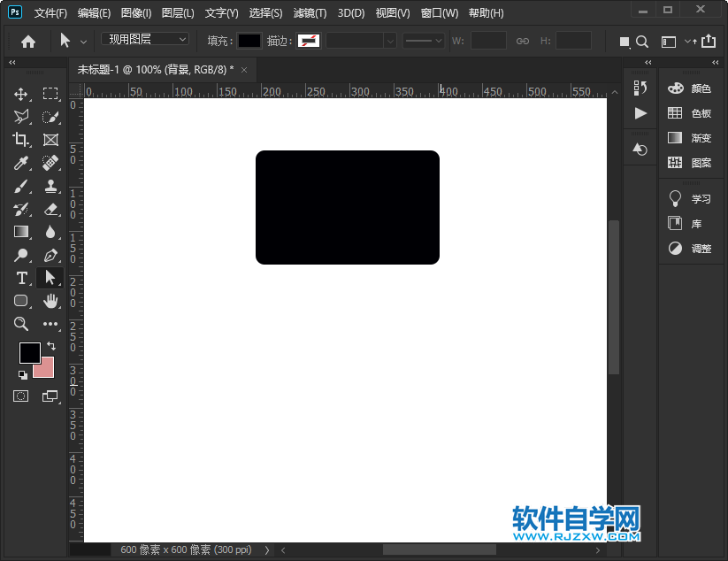
Task: Select the Brush tool
Action: [x=21, y=185]
